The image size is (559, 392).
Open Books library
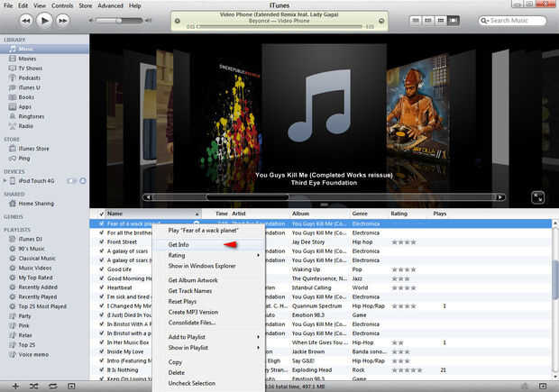26,97
